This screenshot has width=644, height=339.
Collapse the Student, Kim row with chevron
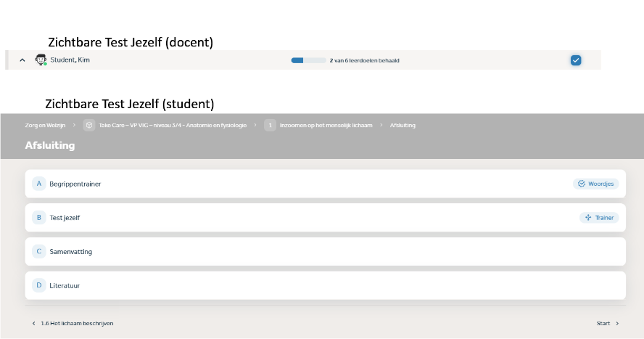point(22,60)
